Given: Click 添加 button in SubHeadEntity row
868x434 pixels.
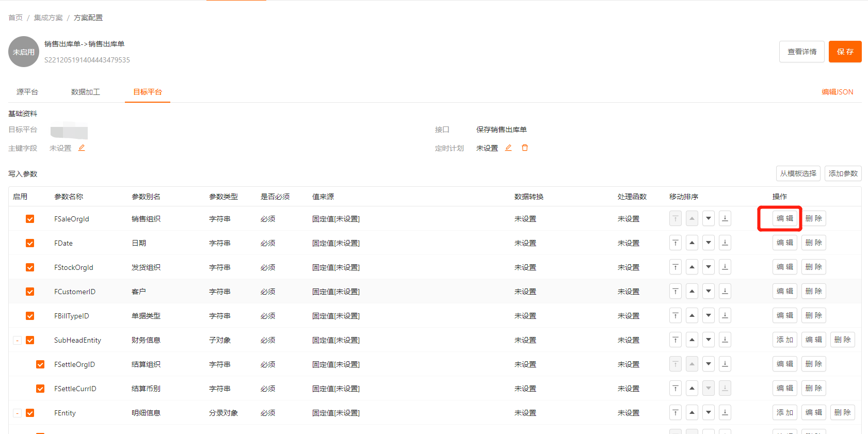Looking at the screenshot, I should (x=784, y=340).
